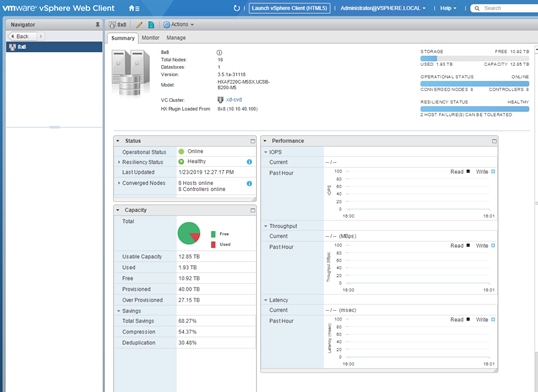Click the Usable Capacity value 12.85 TB
The image size is (538, 392).
(189, 257)
